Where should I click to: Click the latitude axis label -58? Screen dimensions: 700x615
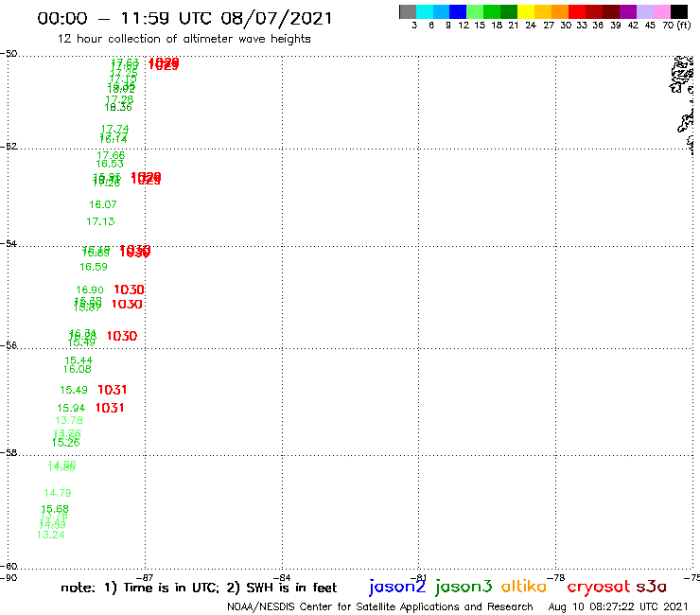tap(9, 453)
